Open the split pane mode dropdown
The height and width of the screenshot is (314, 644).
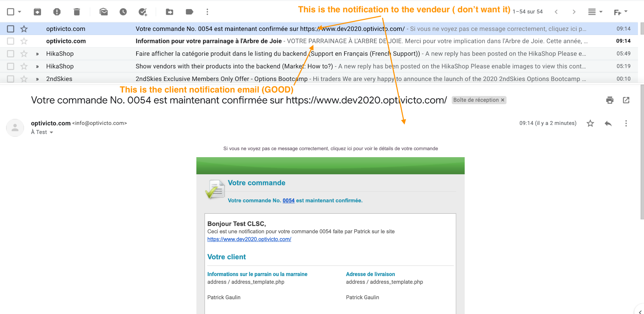click(601, 12)
